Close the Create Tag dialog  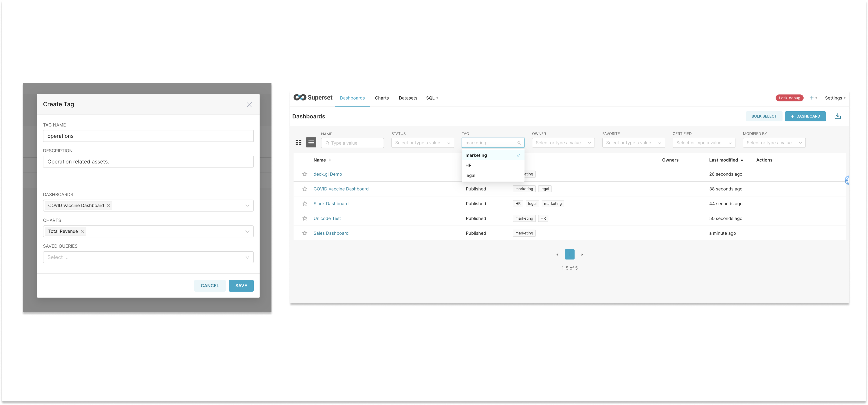coord(249,105)
